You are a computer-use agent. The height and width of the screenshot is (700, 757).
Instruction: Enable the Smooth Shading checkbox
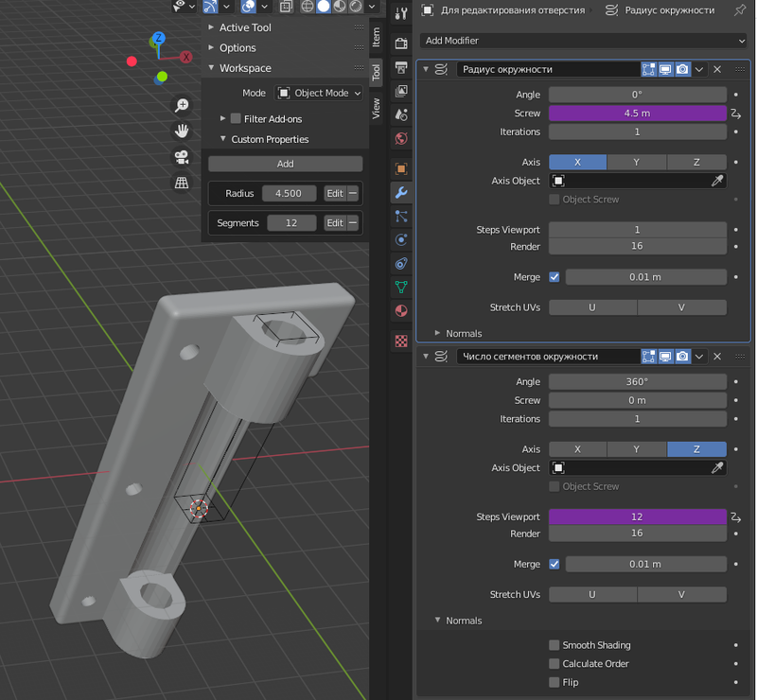(555, 645)
